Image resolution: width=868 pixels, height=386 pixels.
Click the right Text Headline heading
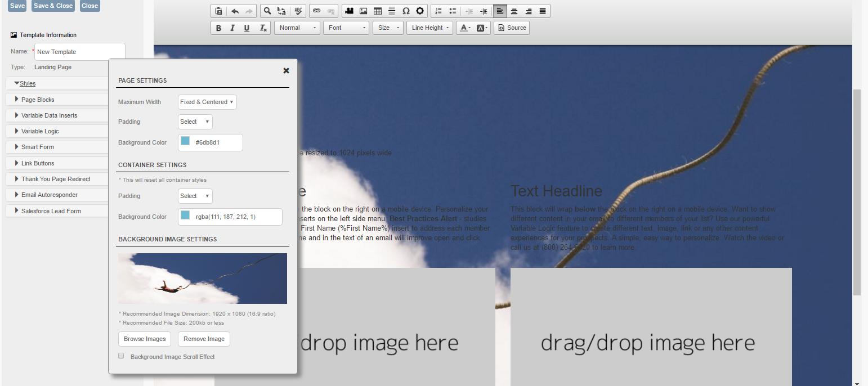[x=556, y=191]
